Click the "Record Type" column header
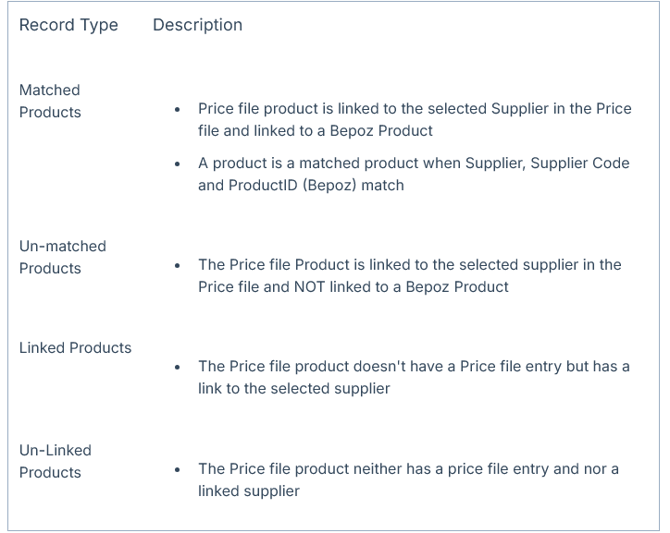This screenshot has height=533, width=670. pyautogui.click(x=68, y=25)
